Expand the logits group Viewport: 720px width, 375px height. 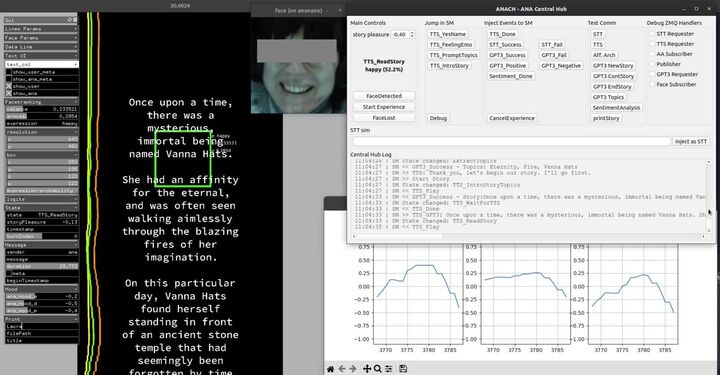click(x=41, y=199)
